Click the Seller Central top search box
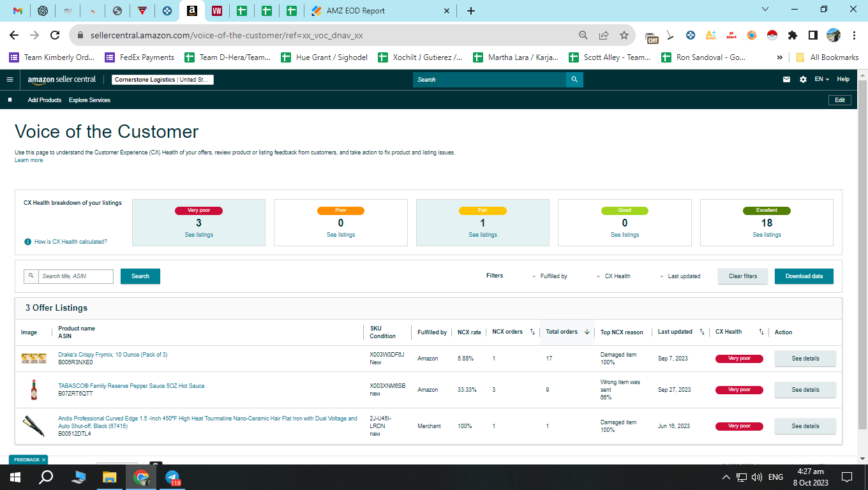The width and height of the screenshot is (868, 490). pyautogui.click(x=490, y=80)
